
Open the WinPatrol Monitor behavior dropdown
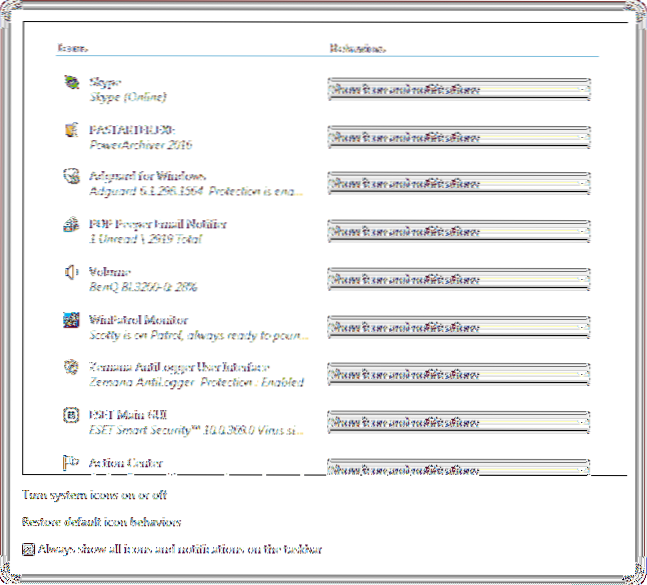(458, 327)
